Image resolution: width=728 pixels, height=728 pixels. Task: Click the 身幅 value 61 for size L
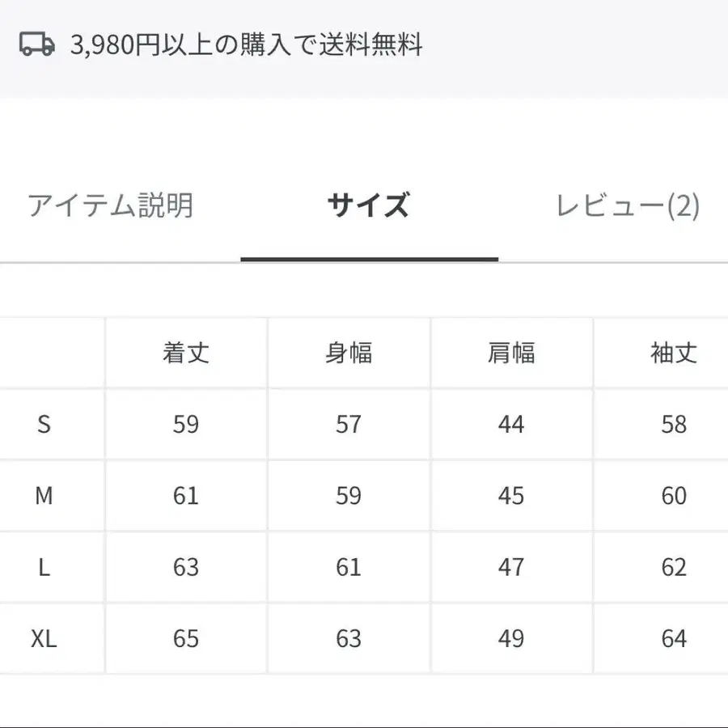(348, 567)
